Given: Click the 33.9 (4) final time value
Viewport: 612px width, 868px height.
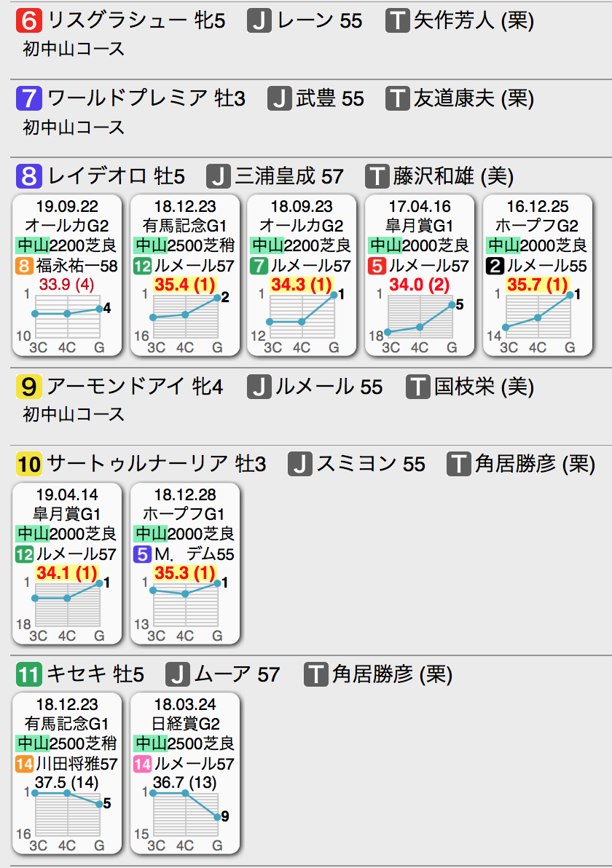Looking at the screenshot, I should point(67,285).
